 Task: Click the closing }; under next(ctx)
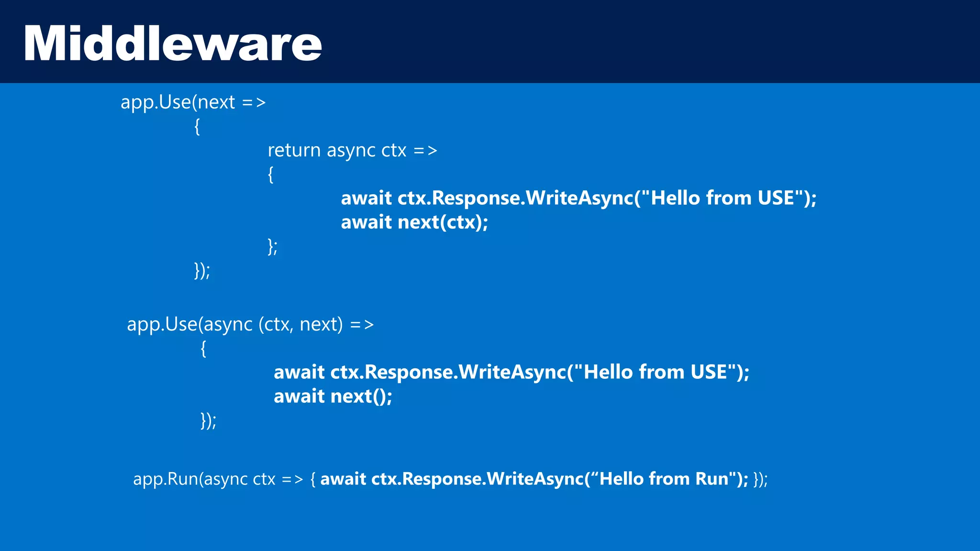(272, 247)
